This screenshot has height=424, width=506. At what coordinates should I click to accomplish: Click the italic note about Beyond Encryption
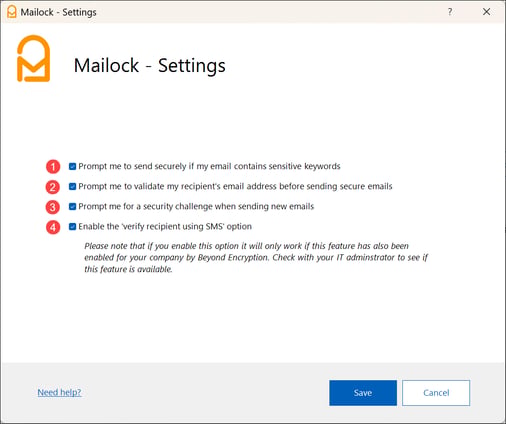pyautogui.click(x=256, y=258)
